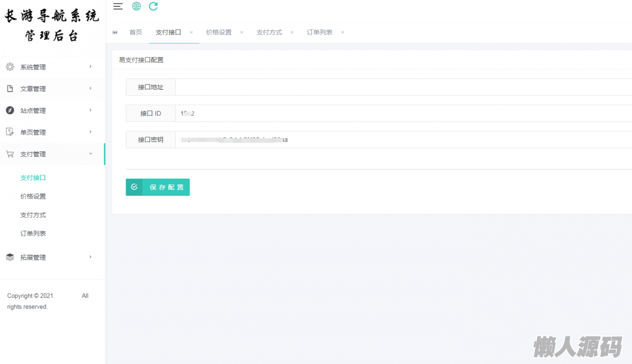
Task: Click the compass icon for 站点管理
Action: coord(10,110)
